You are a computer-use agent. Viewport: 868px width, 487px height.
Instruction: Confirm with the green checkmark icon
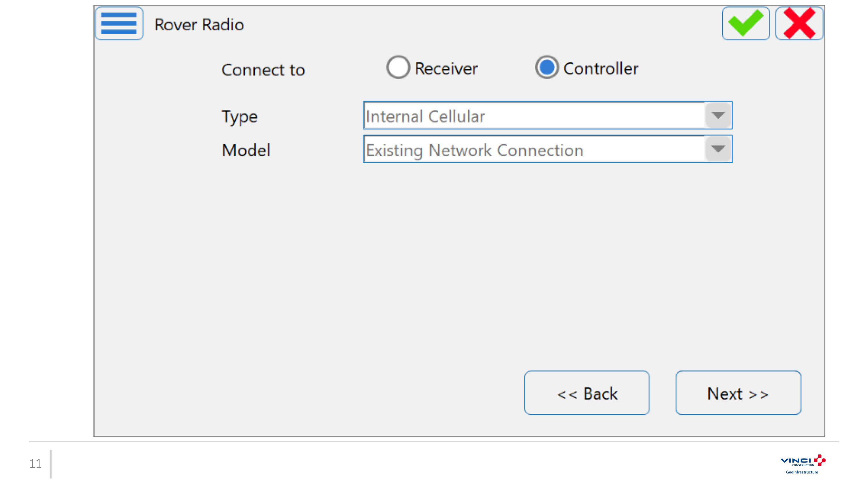pyautogui.click(x=745, y=24)
